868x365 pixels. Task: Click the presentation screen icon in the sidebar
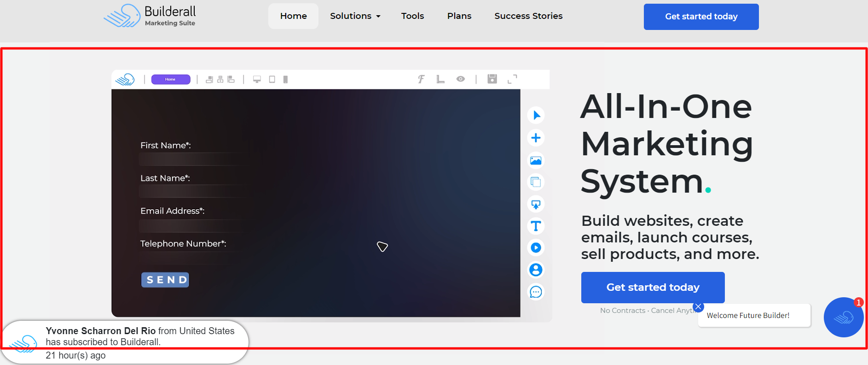536,204
